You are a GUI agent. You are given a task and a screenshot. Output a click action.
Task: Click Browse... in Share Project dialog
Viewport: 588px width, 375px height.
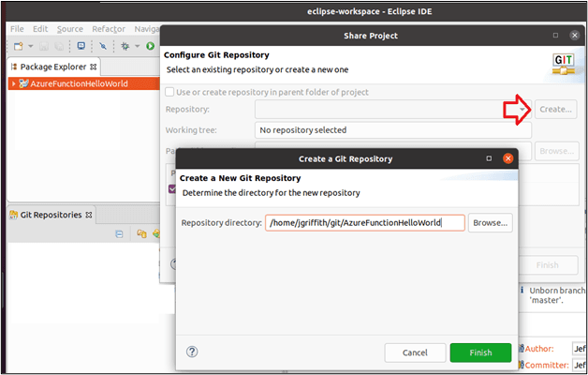[557, 151]
